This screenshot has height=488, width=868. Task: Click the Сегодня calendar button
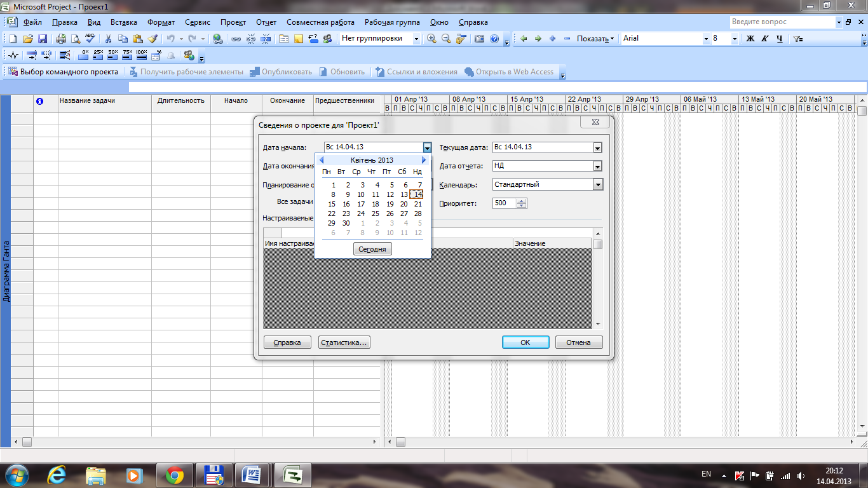[x=372, y=249]
